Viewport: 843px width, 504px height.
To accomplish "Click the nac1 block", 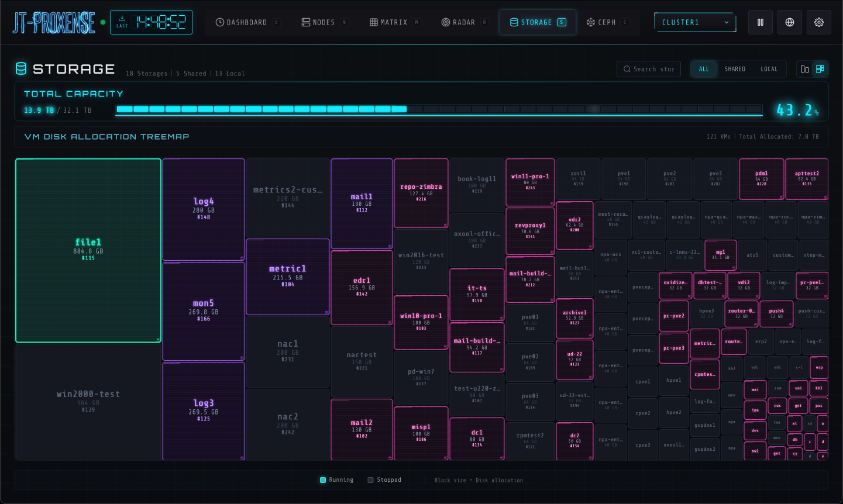I will coord(288,352).
